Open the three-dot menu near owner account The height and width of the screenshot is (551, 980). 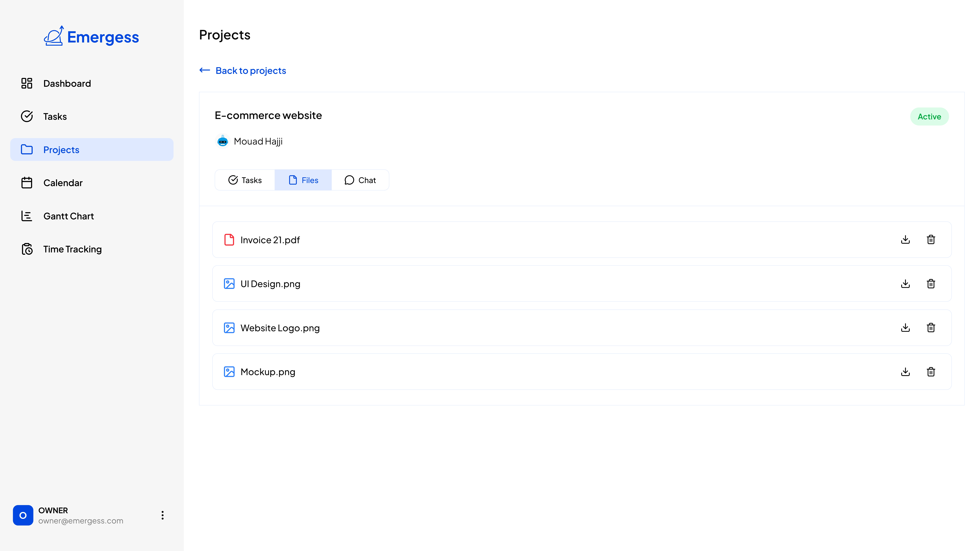(162, 515)
